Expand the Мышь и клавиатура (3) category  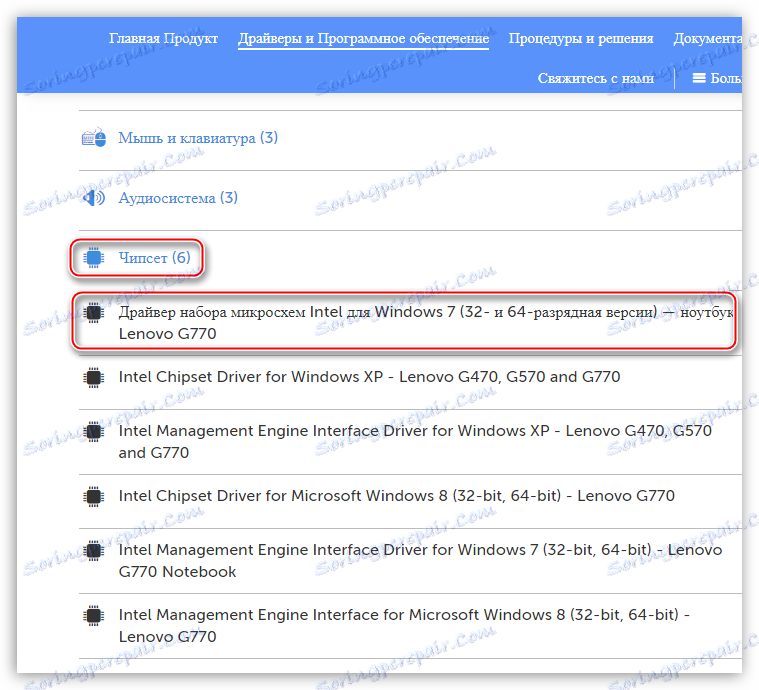tap(198, 138)
